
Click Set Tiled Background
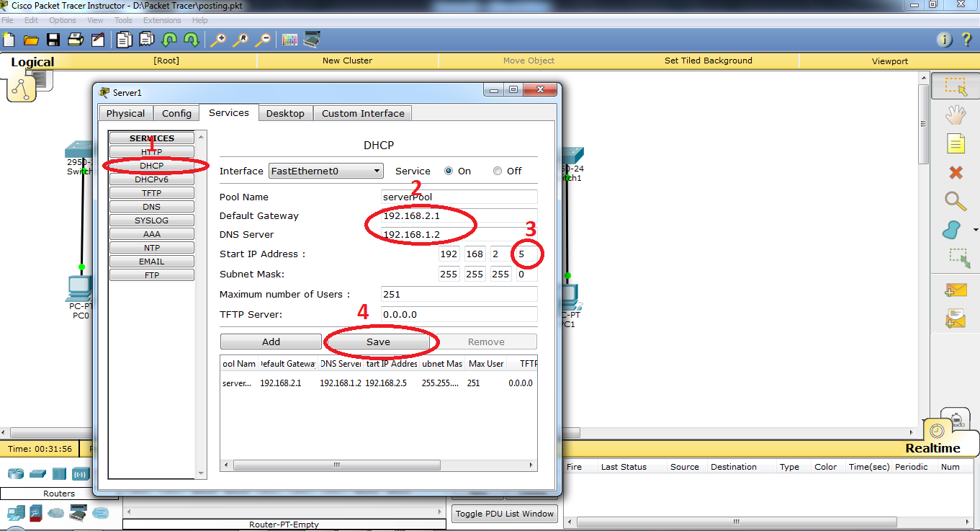709,61
